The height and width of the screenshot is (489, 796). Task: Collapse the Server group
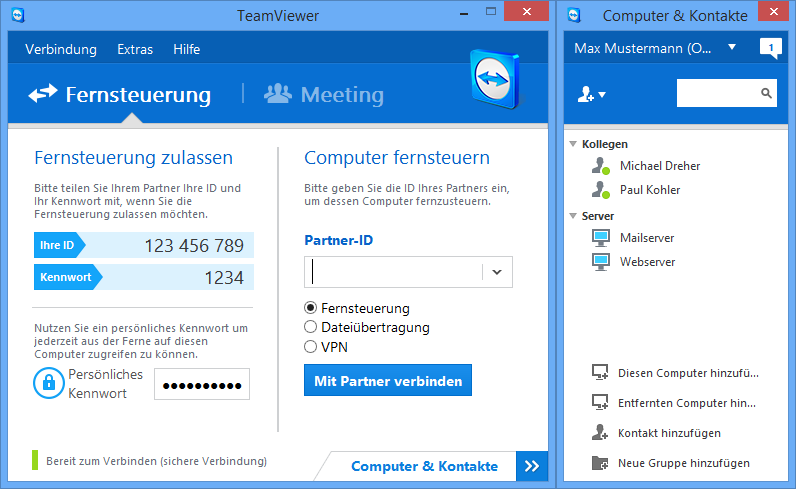coord(573,216)
